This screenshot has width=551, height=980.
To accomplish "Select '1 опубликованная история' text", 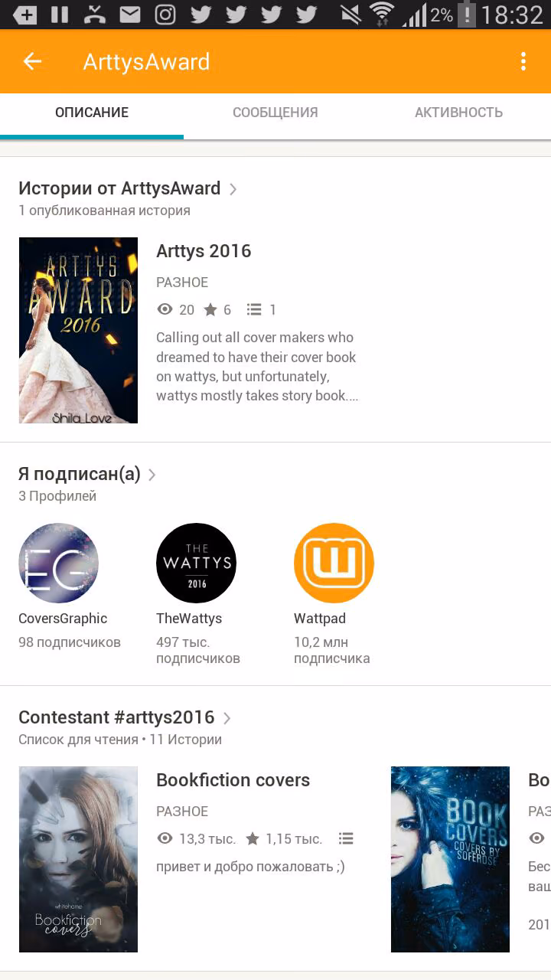I will click(104, 211).
